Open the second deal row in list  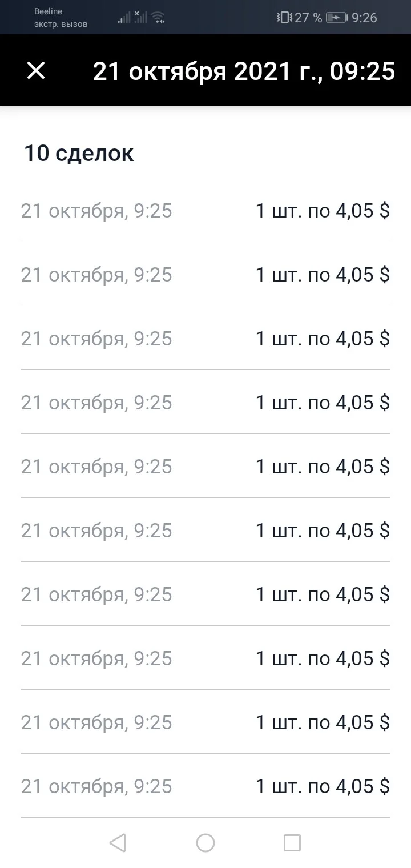tap(205, 275)
